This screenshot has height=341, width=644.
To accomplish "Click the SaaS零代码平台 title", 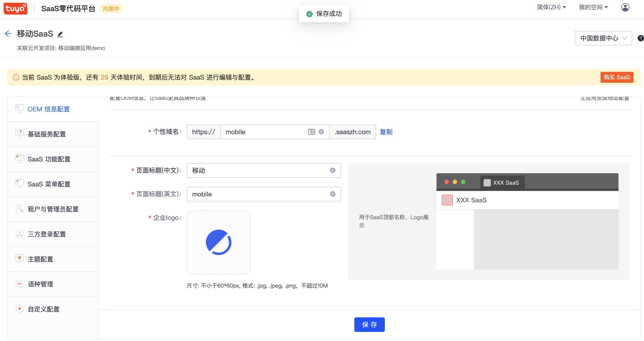I will pyautogui.click(x=68, y=9).
